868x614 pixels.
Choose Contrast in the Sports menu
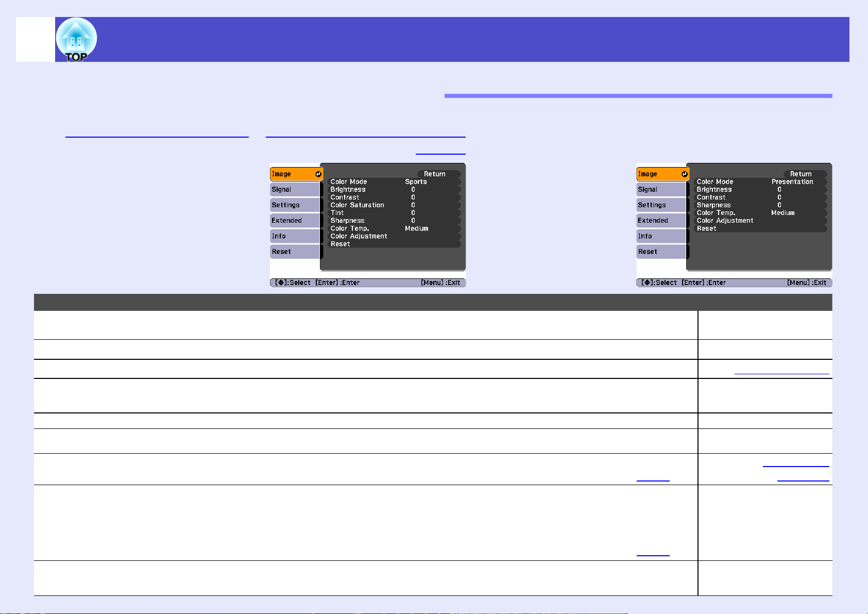(394, 197)
